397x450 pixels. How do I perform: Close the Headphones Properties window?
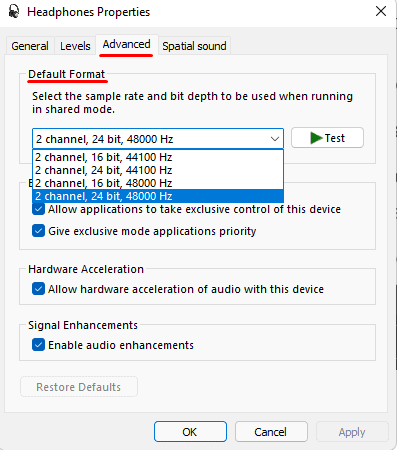pos(381,11)
